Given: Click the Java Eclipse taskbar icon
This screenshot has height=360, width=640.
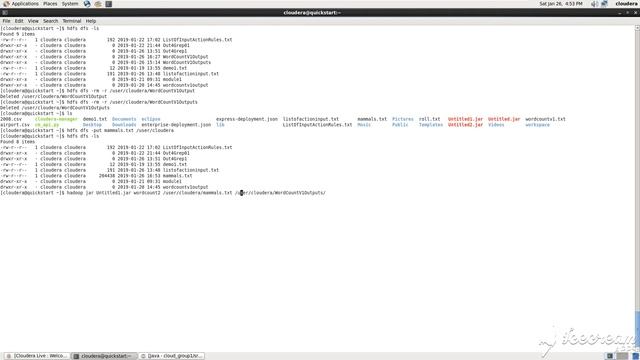Looking at the screenshot, I should pyautogui.click(x=143, y=356).
